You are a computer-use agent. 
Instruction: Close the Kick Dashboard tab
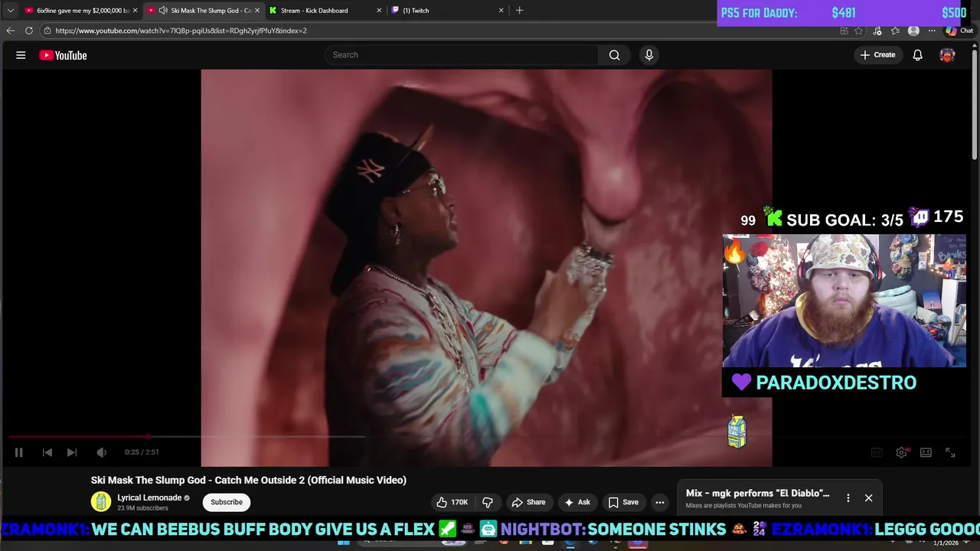pos(379,11)
